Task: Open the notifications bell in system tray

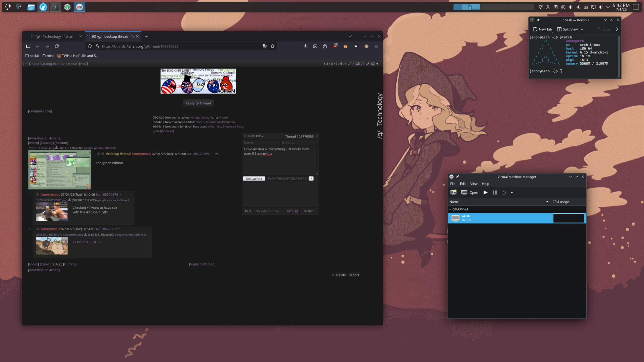Action: (540, 7)
